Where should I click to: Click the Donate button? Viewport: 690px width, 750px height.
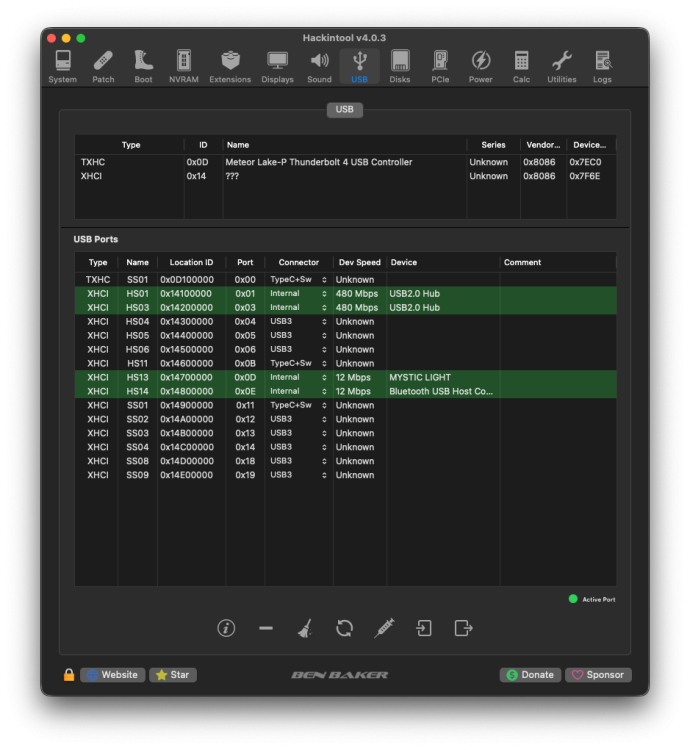coord(530,675)
